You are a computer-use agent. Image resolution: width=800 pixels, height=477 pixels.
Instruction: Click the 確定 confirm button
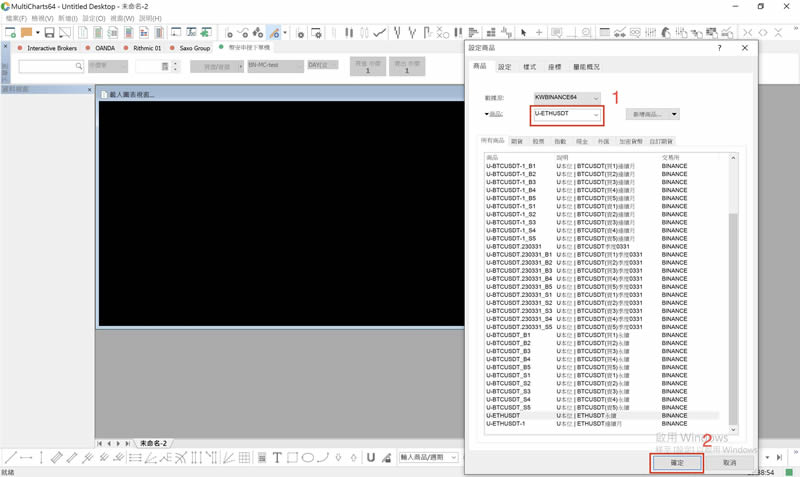pyautogui.click(x=677, y=462)
